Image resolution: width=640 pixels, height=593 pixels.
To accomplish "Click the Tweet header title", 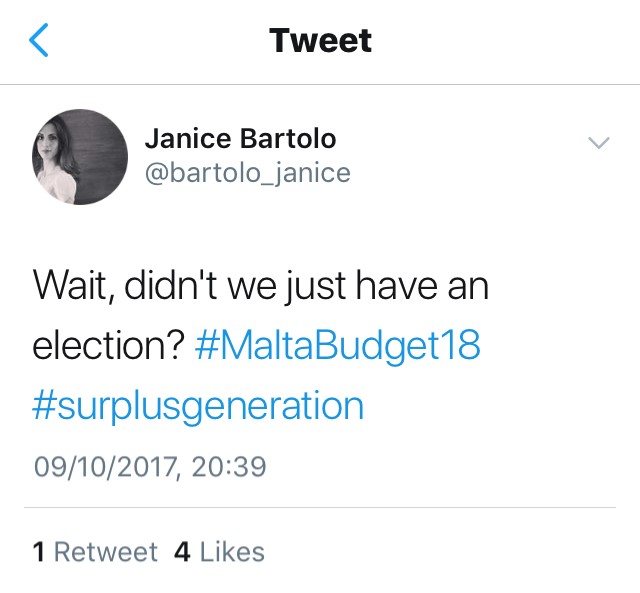I will click(x=320, y=41).
